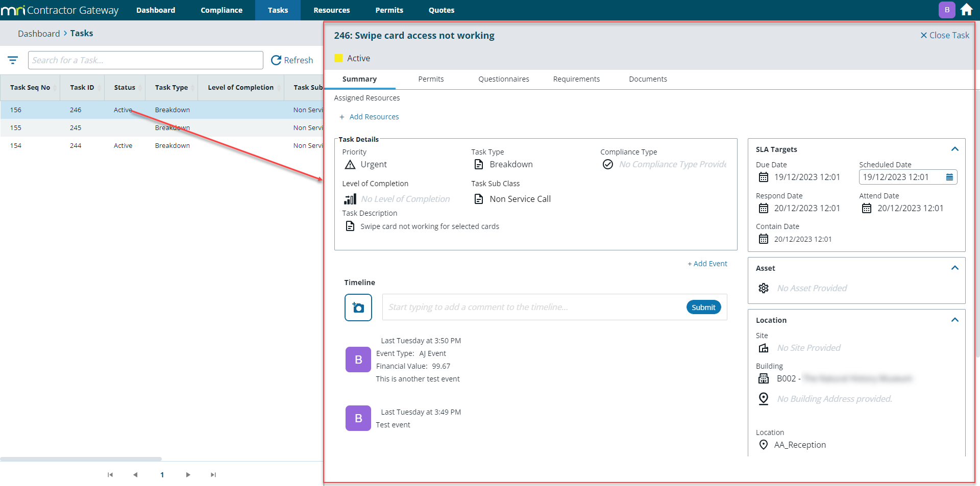Click the home icon in top bar
This screenshot has height=486, width=980.
point(966,10)
